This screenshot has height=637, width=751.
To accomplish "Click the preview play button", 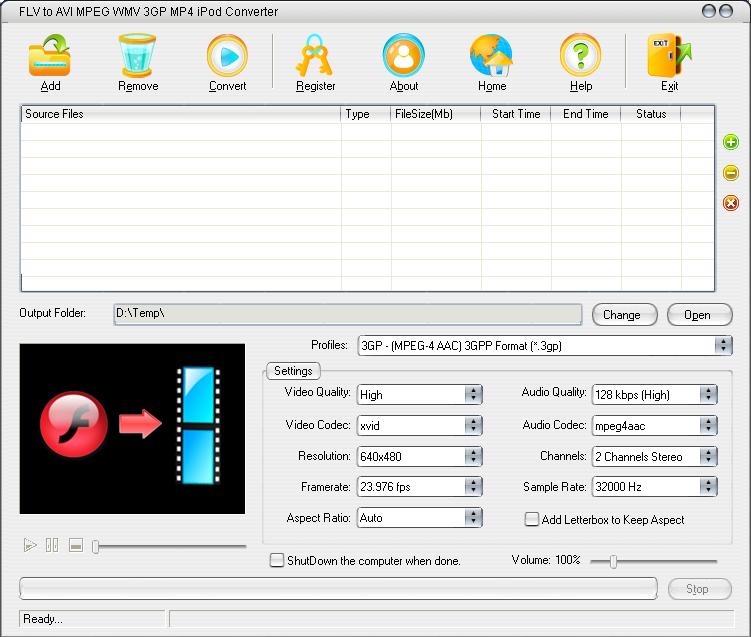I will pyautogui.click(x=30, y=545).
